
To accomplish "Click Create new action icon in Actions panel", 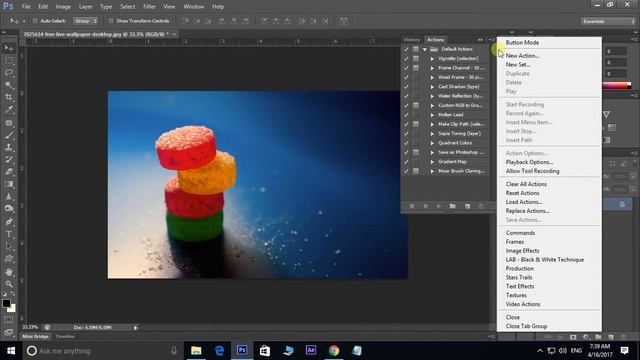I will point(467,206).
